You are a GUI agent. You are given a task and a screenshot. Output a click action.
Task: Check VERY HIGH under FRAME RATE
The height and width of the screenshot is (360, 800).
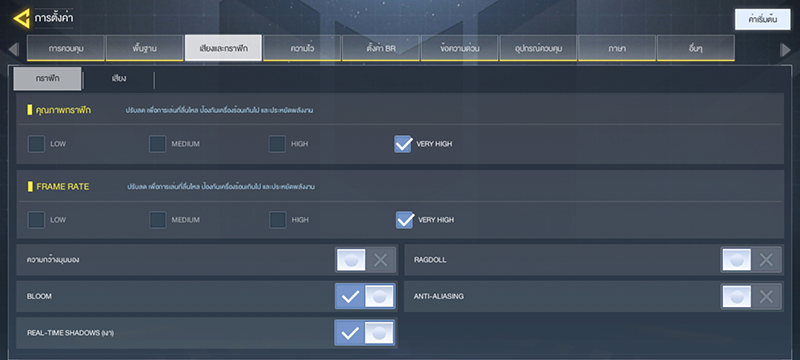(404, 220)
